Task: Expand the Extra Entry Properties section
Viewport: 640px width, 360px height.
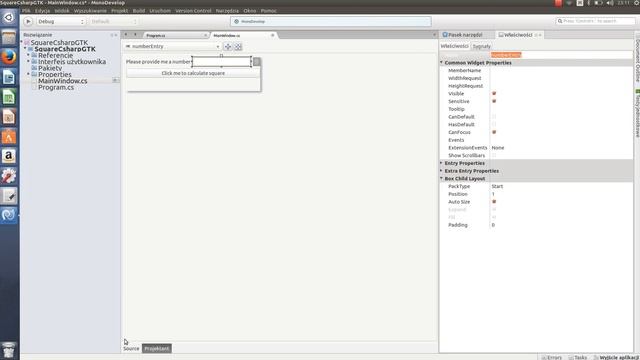Action: tap(441, 171)
